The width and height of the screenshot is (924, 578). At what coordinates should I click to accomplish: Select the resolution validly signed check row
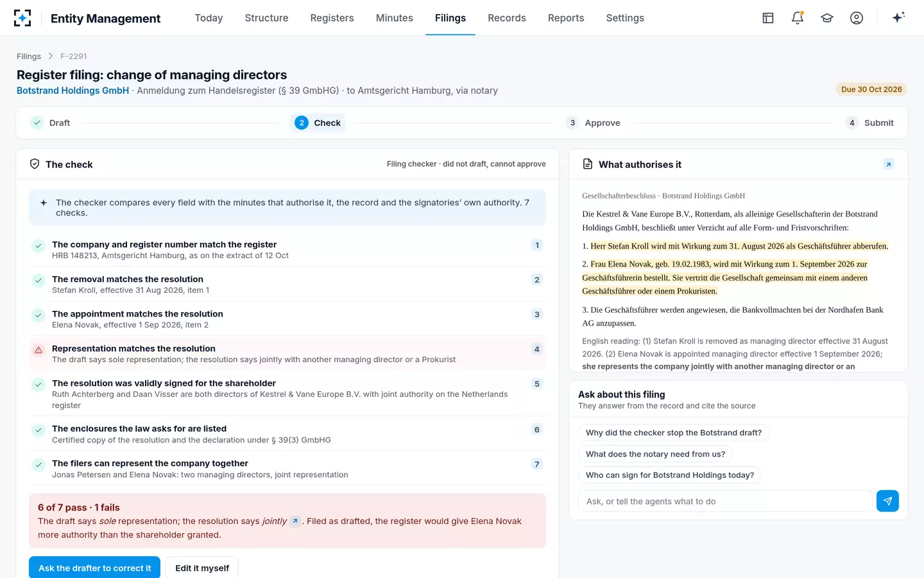287,394
